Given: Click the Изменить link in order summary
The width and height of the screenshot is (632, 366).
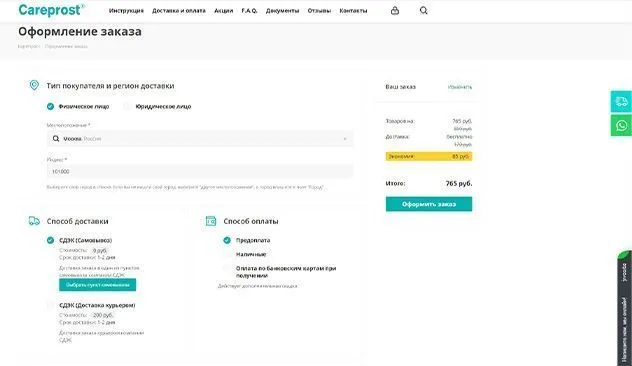Looking at the screenshot, I should pos(459,87).
